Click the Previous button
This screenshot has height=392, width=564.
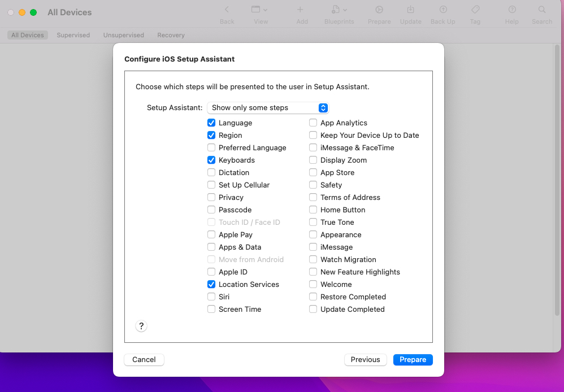366,360
